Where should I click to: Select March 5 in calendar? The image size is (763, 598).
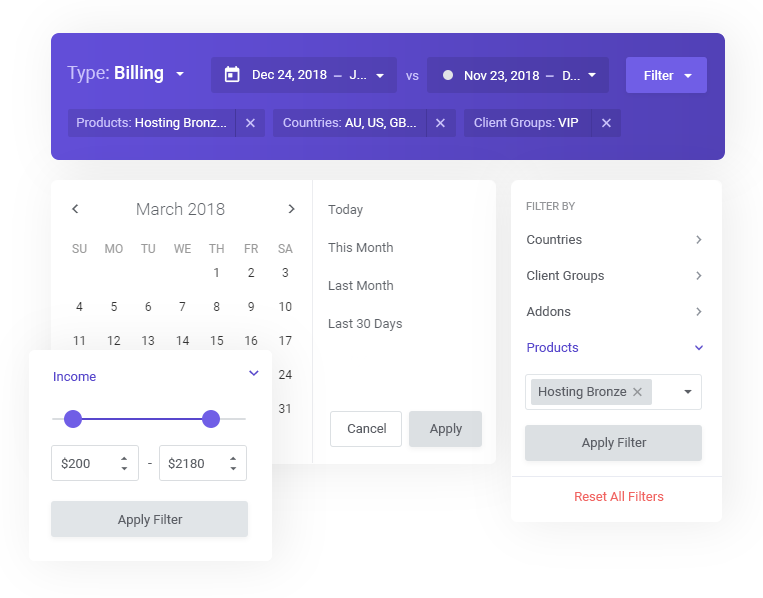coord(114,307)
